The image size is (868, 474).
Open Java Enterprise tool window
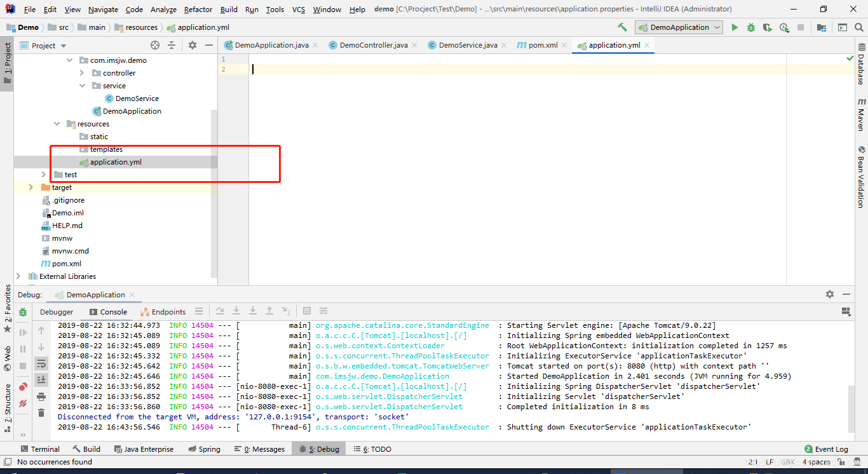click(x=143, y=449)
